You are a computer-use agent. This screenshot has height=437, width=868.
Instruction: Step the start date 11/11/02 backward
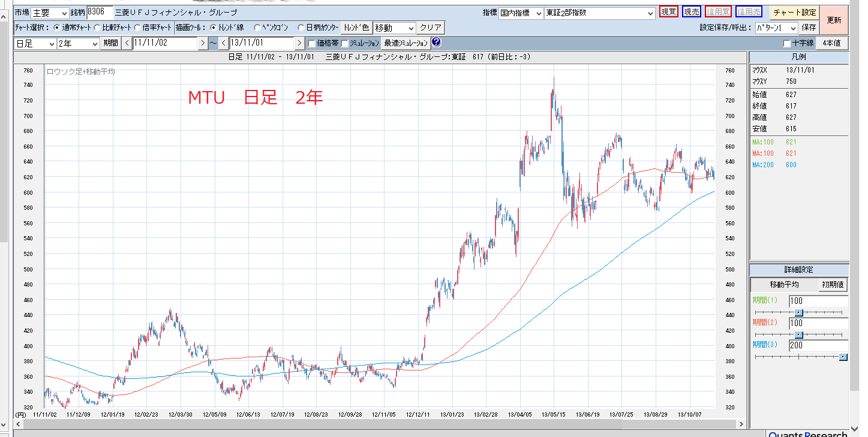(127, 43)
